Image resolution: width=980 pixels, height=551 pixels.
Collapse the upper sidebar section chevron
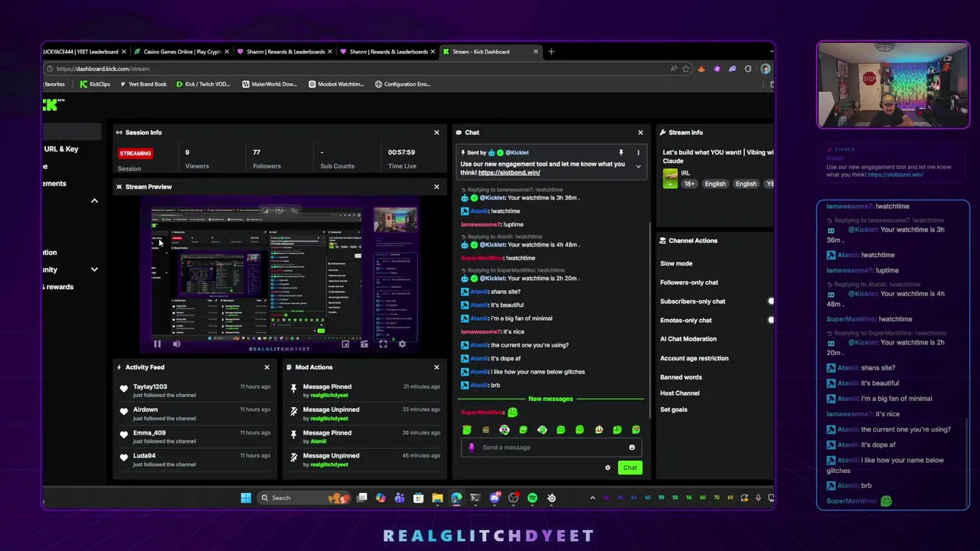click(94, 201)
